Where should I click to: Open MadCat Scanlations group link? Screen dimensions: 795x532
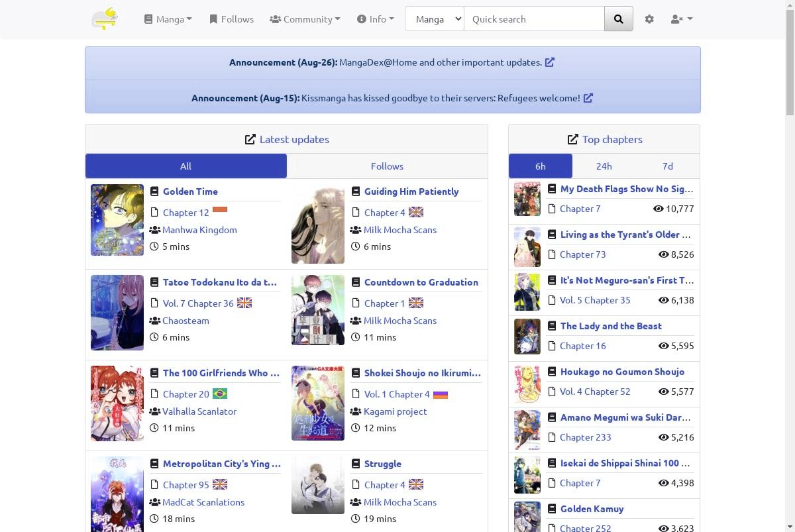click(203, 502)
